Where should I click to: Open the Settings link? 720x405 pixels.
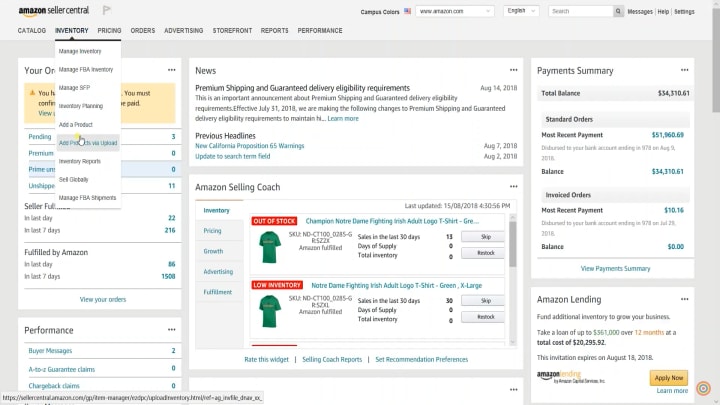(684, 11)
